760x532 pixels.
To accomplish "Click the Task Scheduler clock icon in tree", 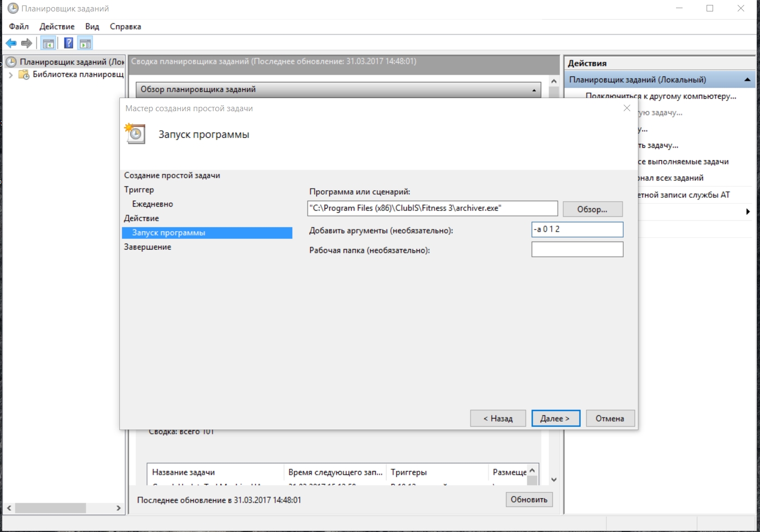I will [x=11, y=62].
